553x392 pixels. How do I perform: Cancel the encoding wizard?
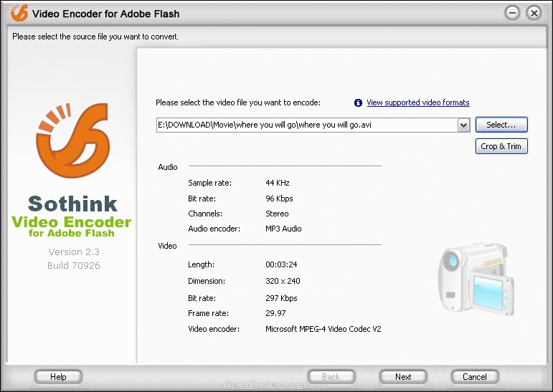[475, 376]
